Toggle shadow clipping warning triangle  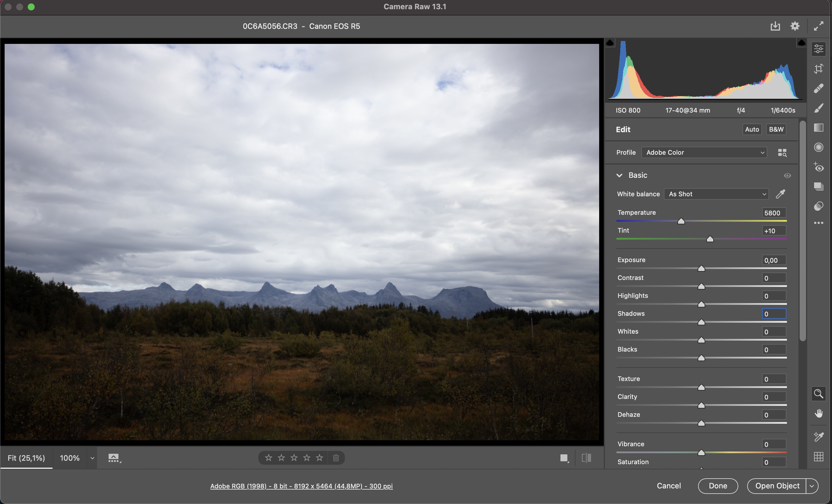[610, 43]
